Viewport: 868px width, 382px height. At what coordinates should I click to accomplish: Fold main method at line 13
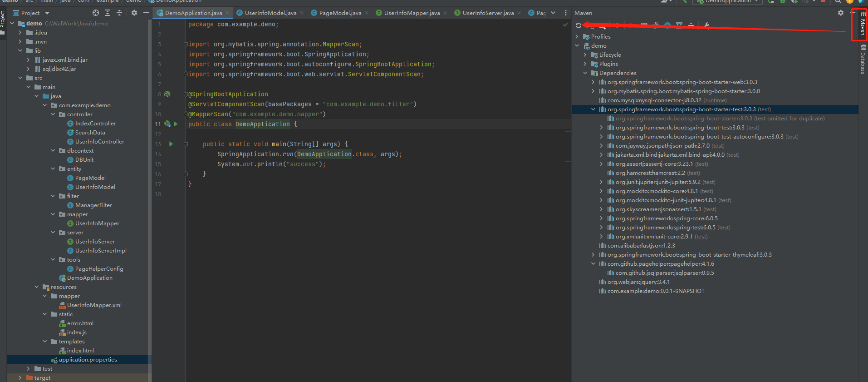pos(186,144)
